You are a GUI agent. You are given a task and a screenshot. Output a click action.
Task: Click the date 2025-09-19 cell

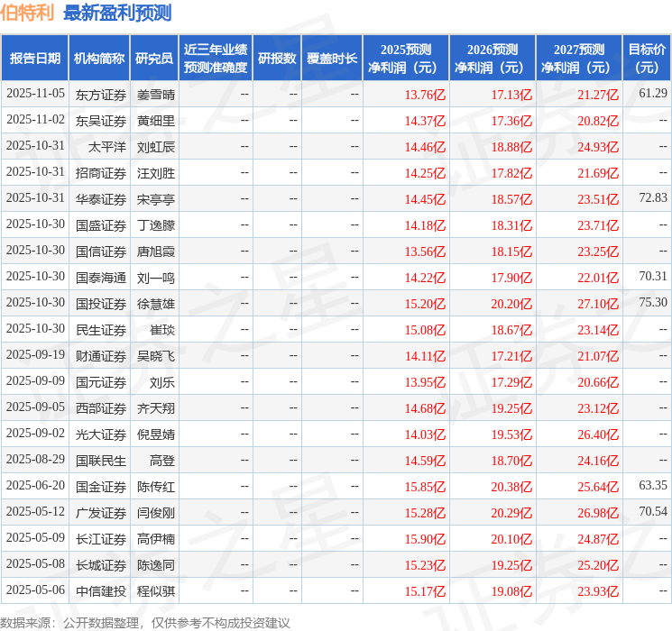35,354
